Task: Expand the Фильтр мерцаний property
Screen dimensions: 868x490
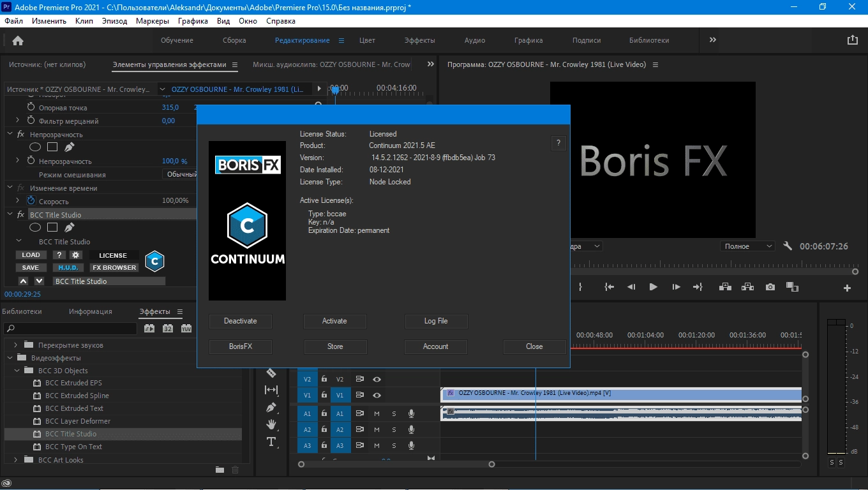Action: [18, 120]
